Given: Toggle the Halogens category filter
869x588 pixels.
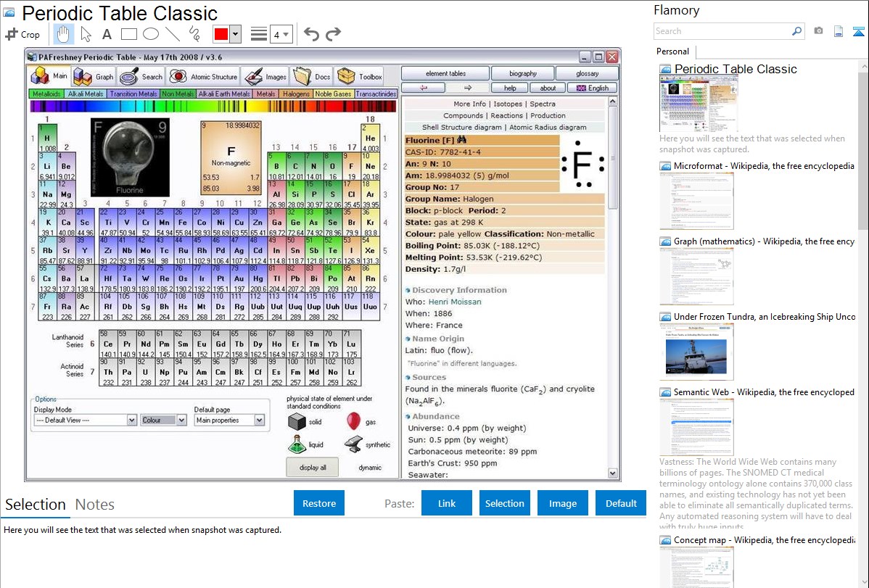Looking at the screenshot, I should click(296, 94).
